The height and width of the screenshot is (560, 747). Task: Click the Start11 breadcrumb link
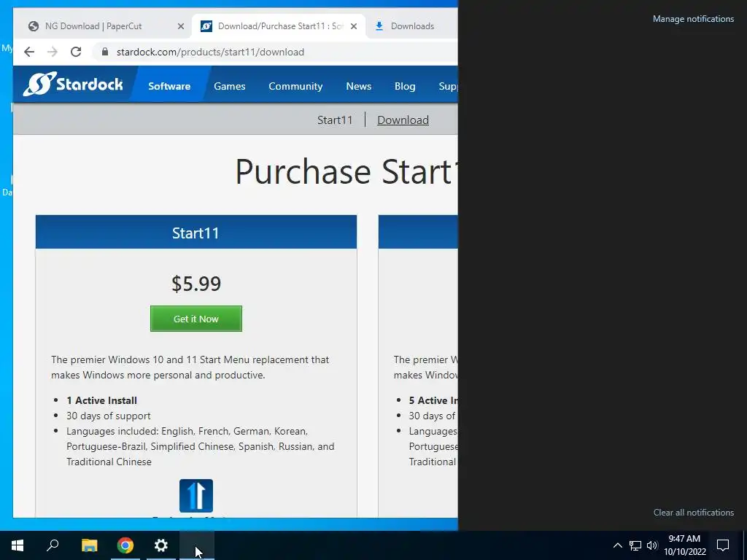pyautogui.click(x=335, y=120)
